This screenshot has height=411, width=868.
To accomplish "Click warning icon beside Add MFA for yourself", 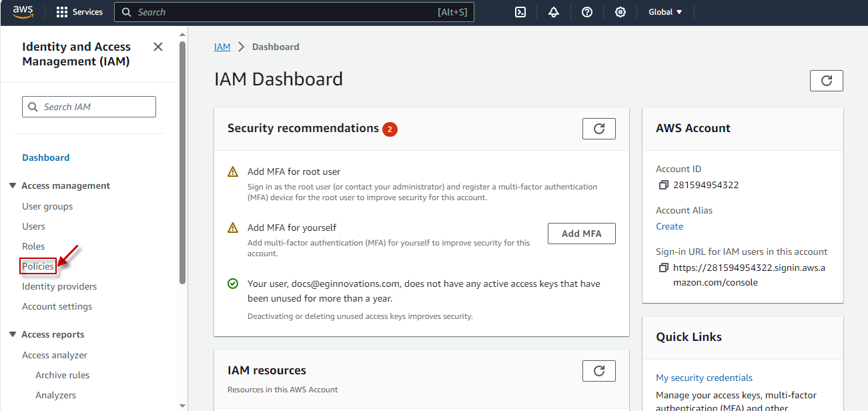I will click(x=233, y=228).
